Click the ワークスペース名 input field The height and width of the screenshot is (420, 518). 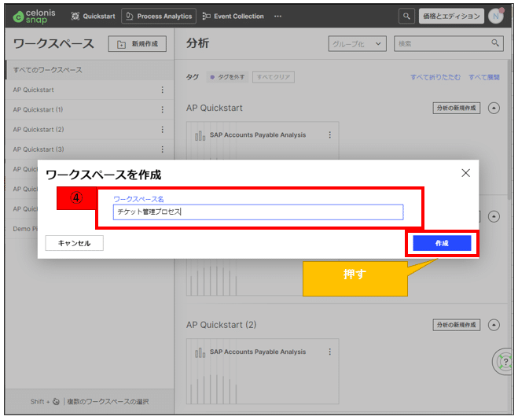pos(258,212)
